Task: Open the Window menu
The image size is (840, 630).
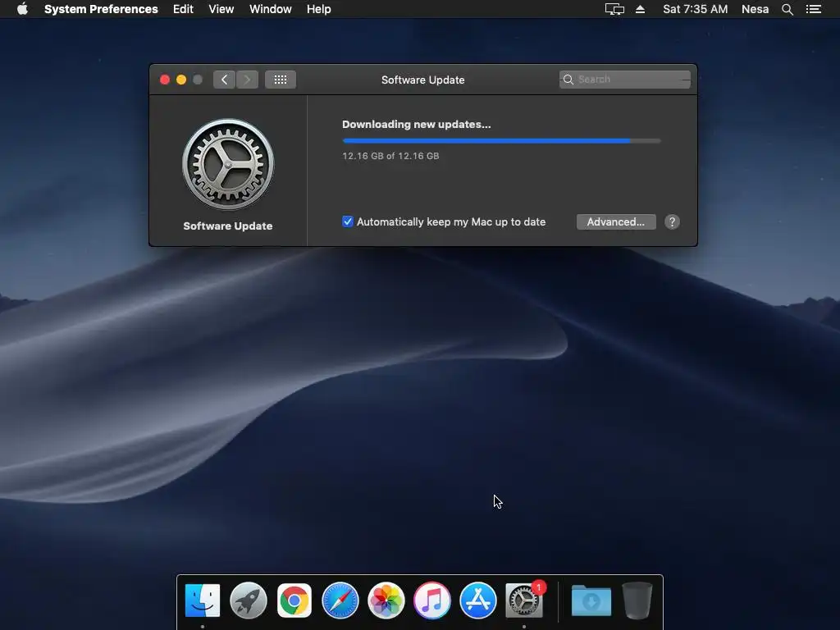Action: pos(270,9)
